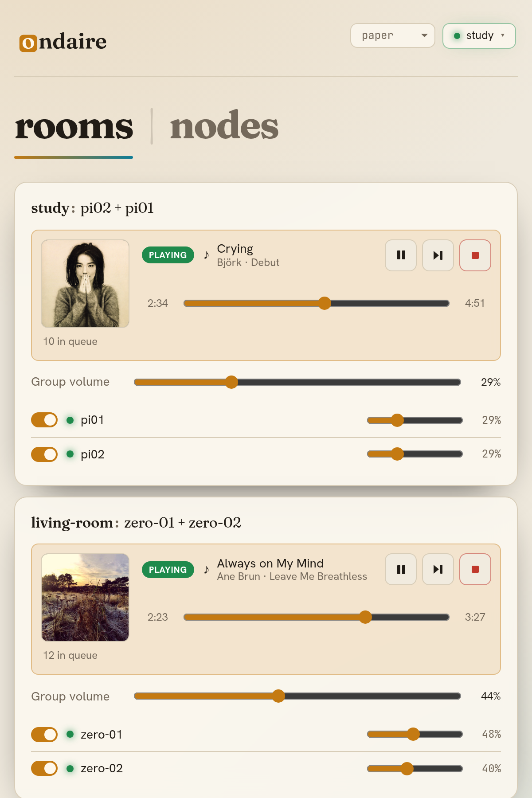Seek within the Crying progress bar
This screenshot has height=798, width=532.
(317, 303)
